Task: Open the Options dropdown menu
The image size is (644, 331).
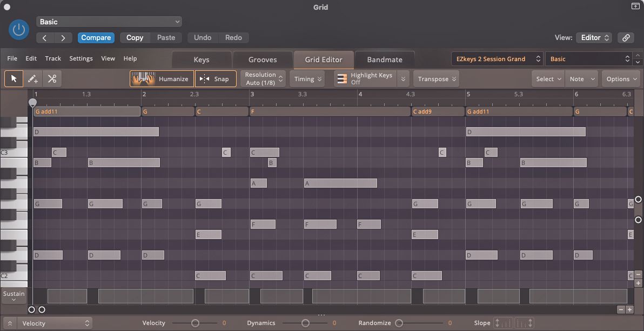Action: [620, 78]
